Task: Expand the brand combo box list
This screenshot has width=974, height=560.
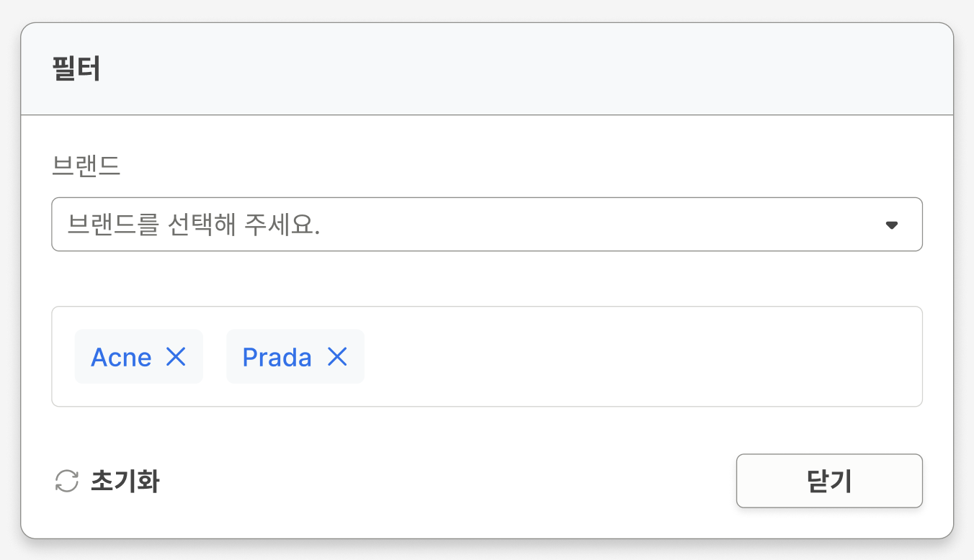Action: point(891,225)
